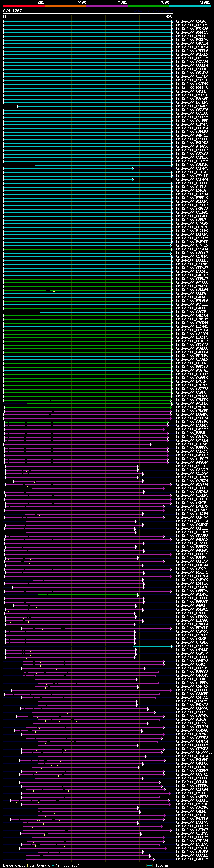
Task: Select the UniRef100_Q9XE94 label
Action: pyautogui.click(x=192, y=47)
